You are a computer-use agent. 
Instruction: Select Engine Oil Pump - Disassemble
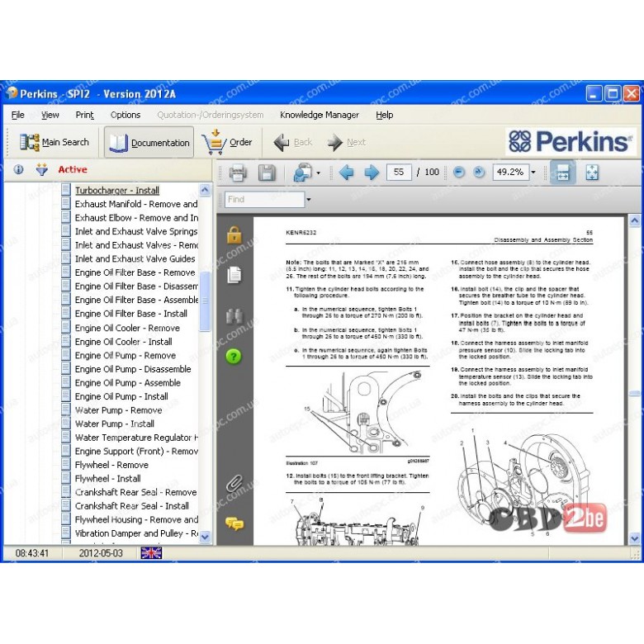[x=133, y=369]
